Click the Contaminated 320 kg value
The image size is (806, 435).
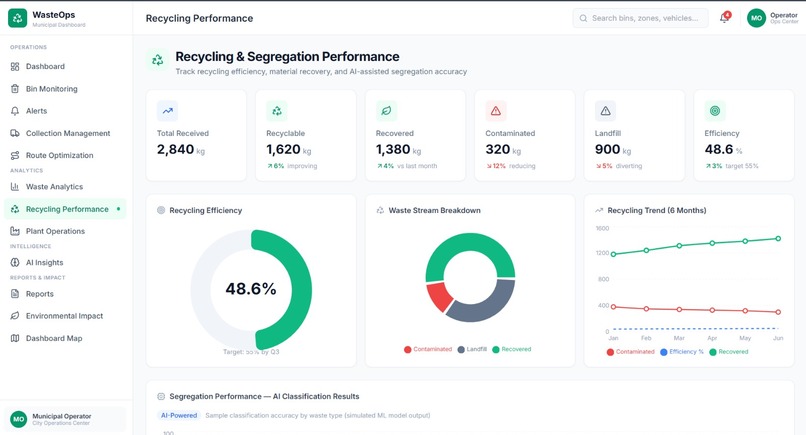coord(503,150)
